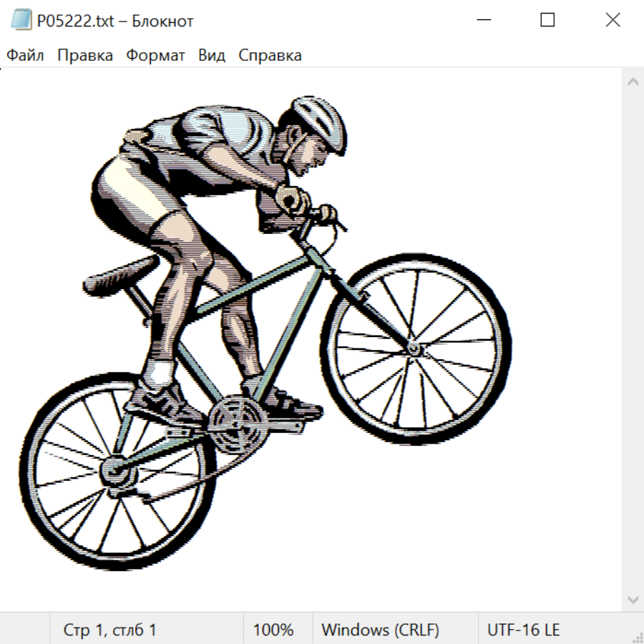Minimize the Блокнот window
This screenshot has height=644, width=644.
pyautogui.click(x=484, y=21)
